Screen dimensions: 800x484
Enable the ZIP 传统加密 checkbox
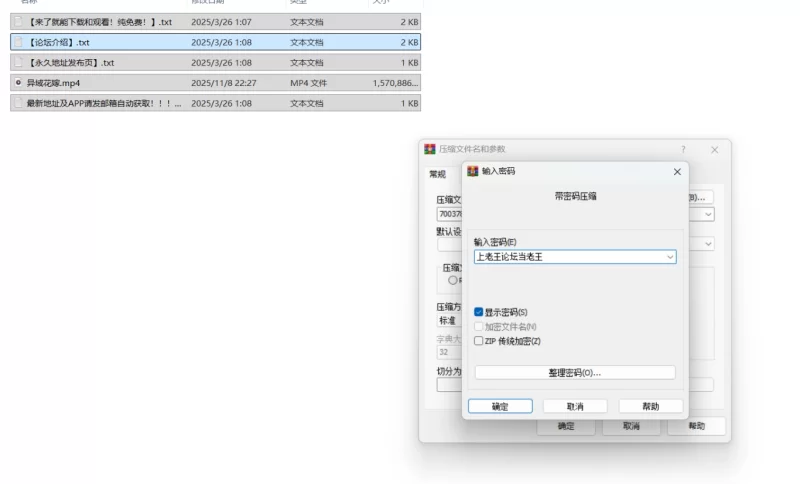click(479, 341)
